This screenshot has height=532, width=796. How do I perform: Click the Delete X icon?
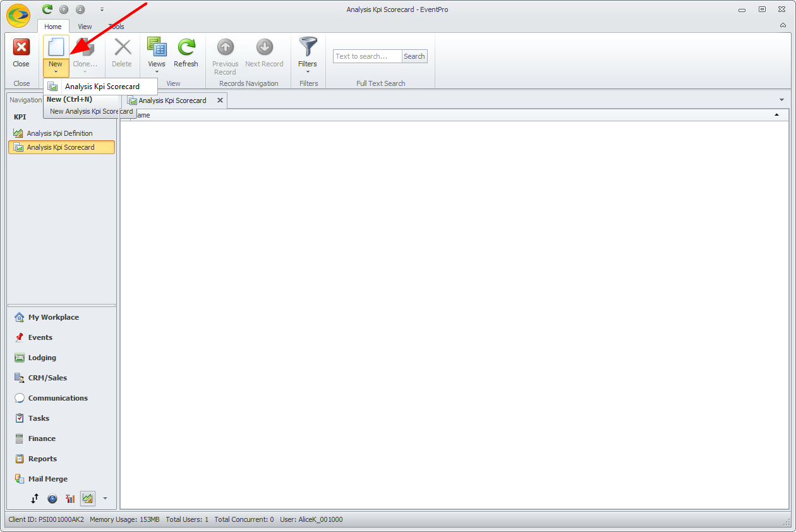click(122, 47)
